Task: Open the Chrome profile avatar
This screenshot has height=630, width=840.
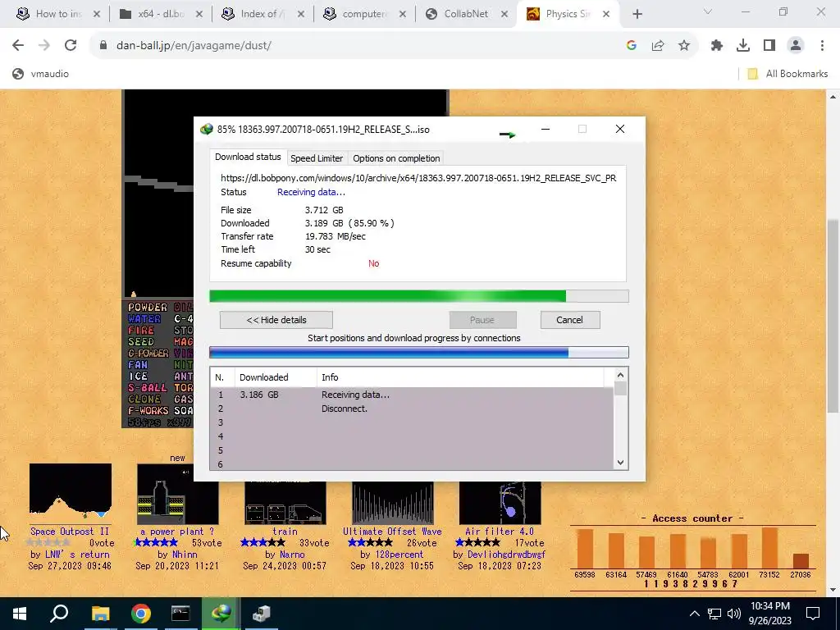Action: click(796, 46)
